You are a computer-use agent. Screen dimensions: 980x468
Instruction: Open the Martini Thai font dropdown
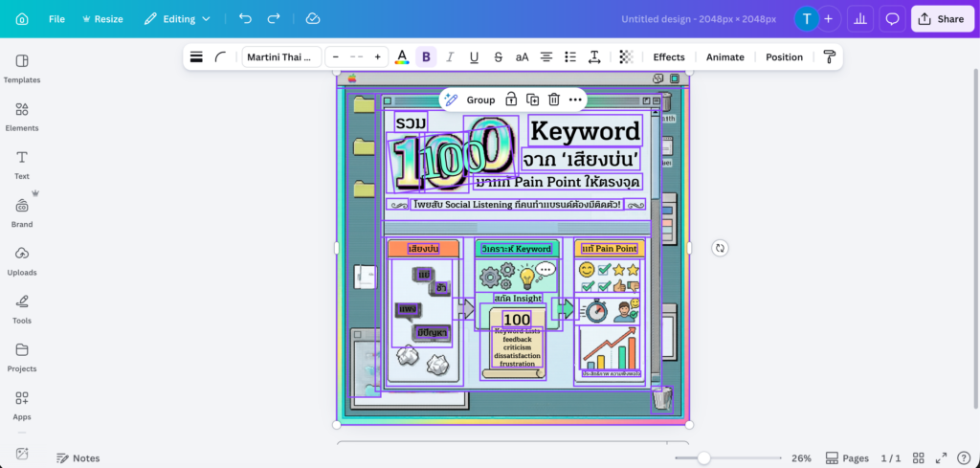(281, 57)
